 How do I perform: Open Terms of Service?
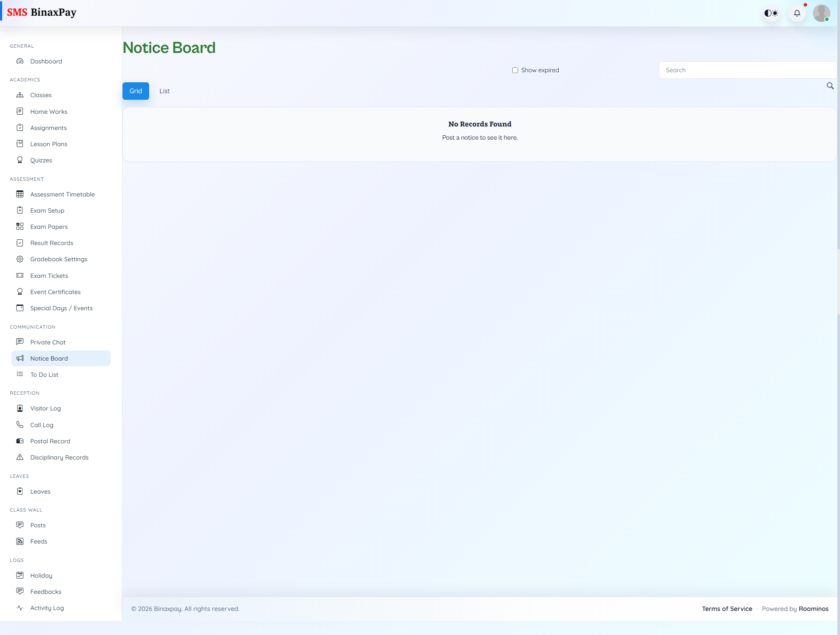click(x=727, y=609)
